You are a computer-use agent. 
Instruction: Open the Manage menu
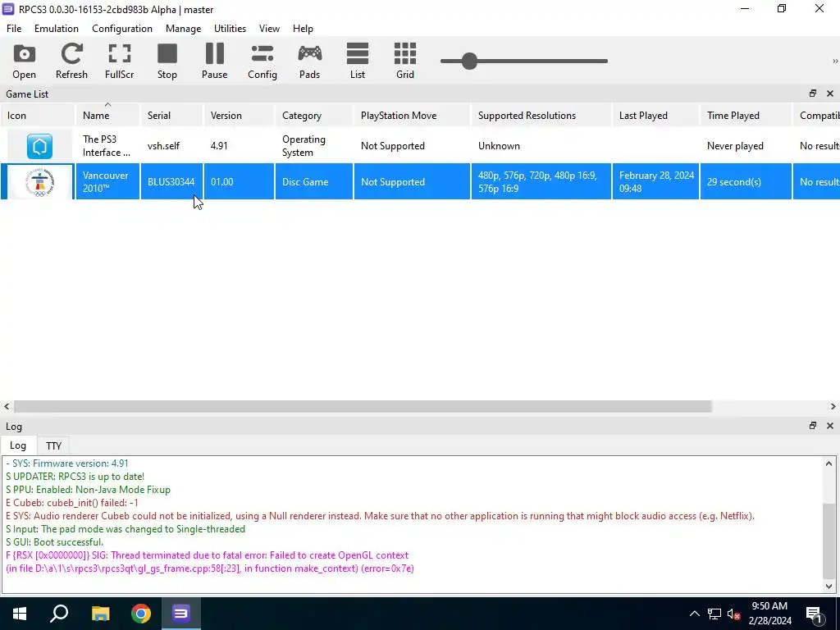pyautogui.click(x=183, y=29)
